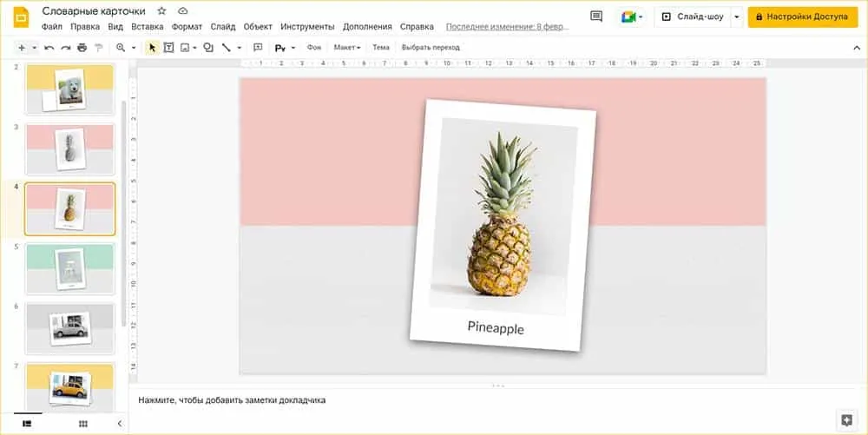The height and width of the screenshot is (435, 868).
Task: Click the insert image icon
Action: [185, 48]
